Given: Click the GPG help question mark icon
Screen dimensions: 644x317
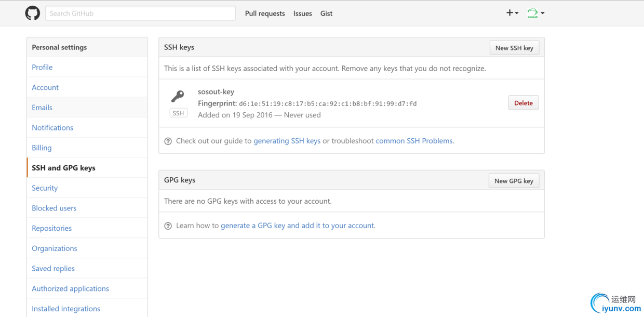Looking at the screenshot, I should (x=168, y=226).
